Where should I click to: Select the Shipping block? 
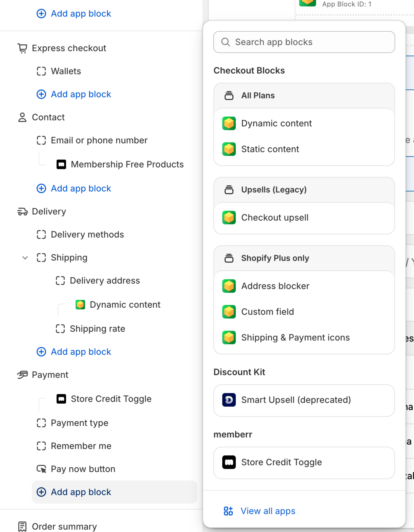[69, 258]
